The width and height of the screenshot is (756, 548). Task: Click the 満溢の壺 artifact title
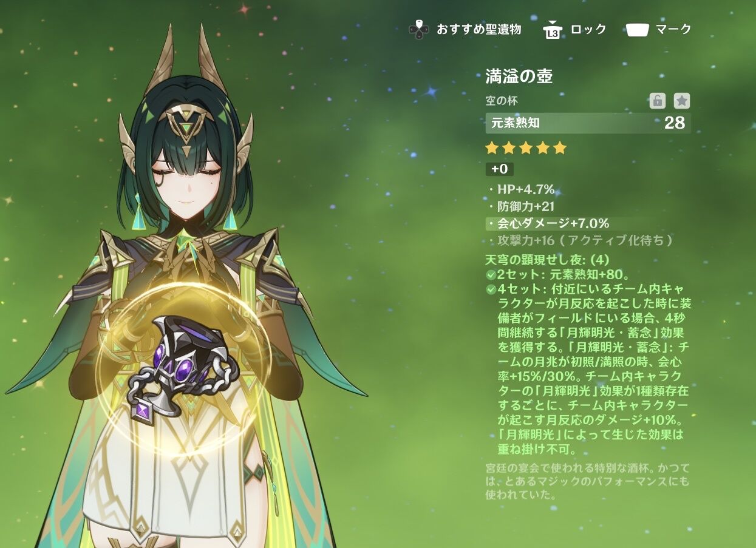[519, 76]
